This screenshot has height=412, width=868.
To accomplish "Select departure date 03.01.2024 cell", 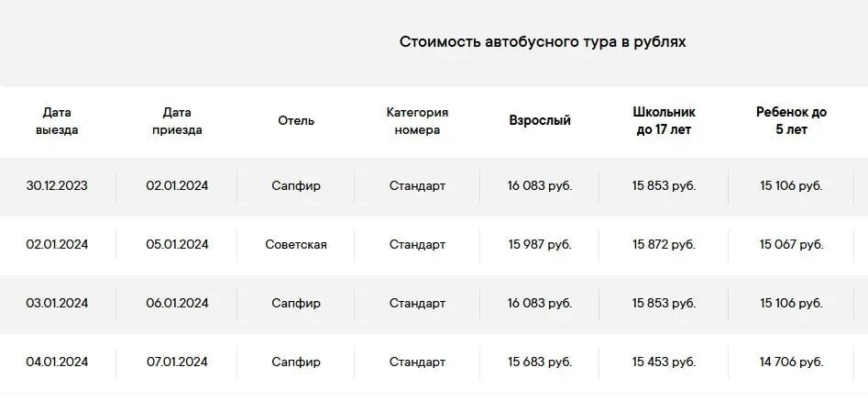I will tap(57, 304).
